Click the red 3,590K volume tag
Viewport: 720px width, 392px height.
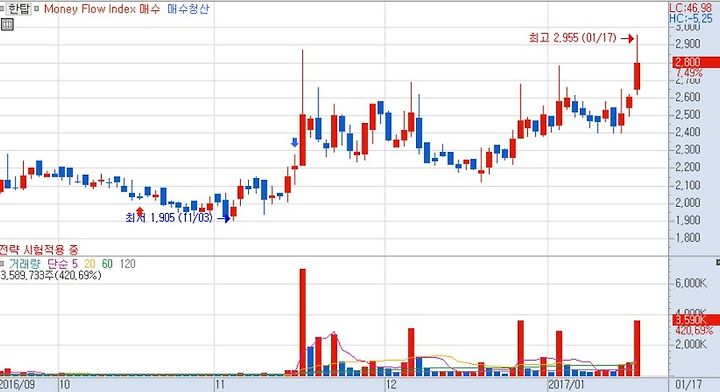696,319
